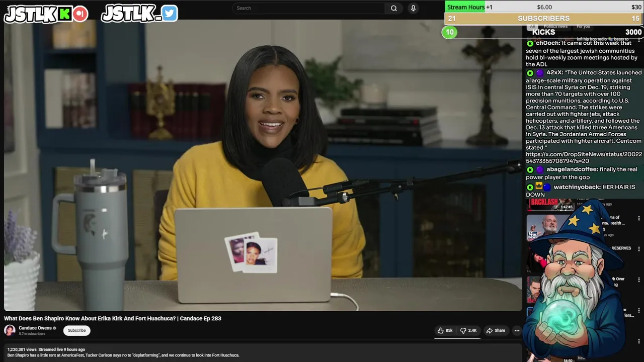Click '1,220,301 views Streamed live 9 hours ago' text

tap(46, 349)
